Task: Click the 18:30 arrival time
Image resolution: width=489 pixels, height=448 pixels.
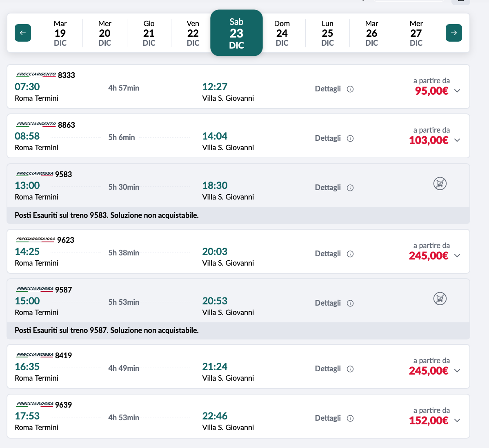Action: (215, 186)
